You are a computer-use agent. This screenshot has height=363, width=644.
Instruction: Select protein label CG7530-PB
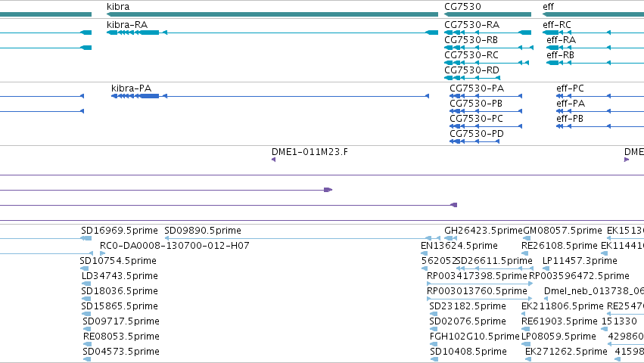(x=476, y=104)
